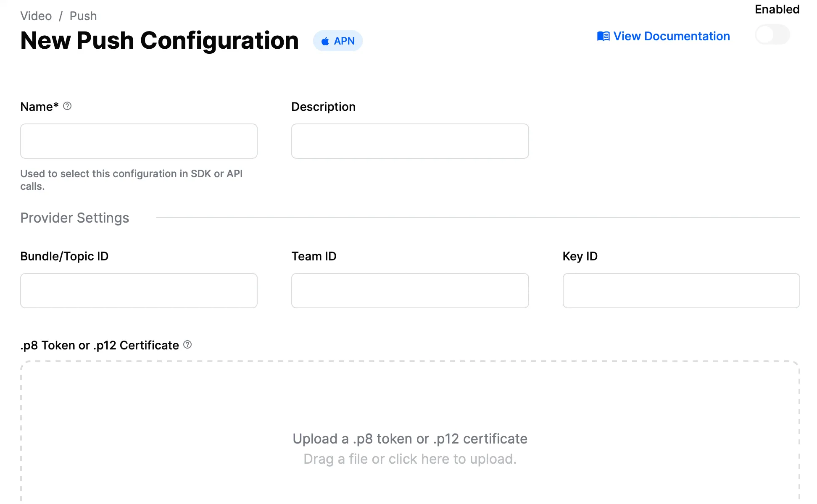Click the Provider Settings section header
817x504 pixels.
74,218
